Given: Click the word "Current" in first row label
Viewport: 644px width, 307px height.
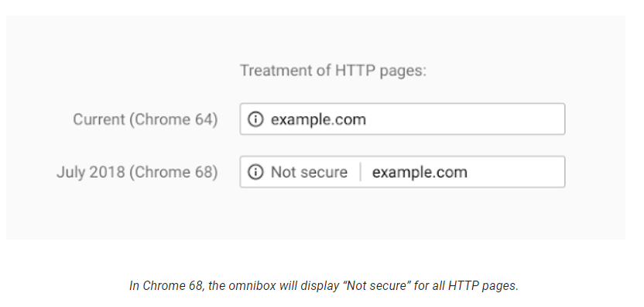Looking at the screenshot, I should [99, 119].
